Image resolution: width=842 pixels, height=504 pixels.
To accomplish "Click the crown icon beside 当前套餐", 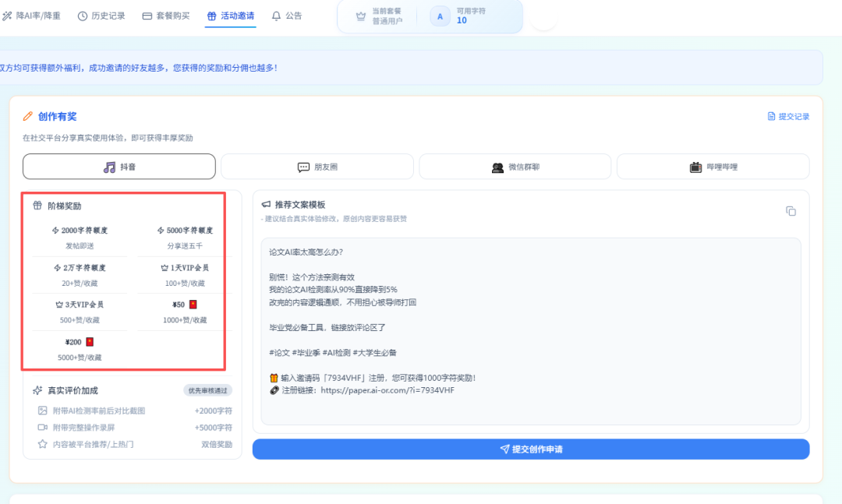I will [361, 16].
